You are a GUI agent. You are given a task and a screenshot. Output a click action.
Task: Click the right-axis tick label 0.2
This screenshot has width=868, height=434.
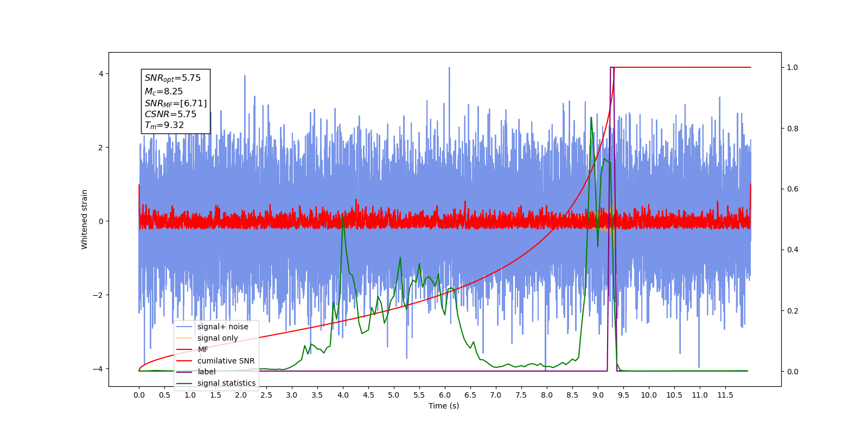pyautogui.click(x=793, y=311)
